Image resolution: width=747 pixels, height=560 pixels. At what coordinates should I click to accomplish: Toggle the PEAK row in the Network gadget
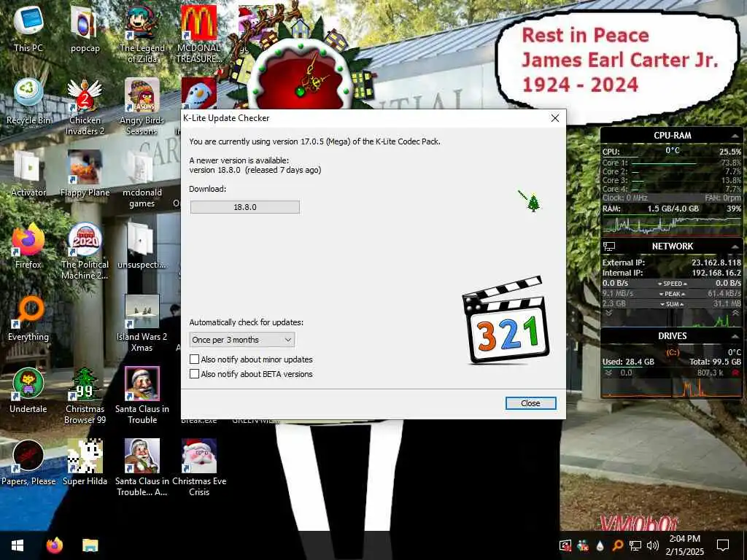(x=672, y=294)
